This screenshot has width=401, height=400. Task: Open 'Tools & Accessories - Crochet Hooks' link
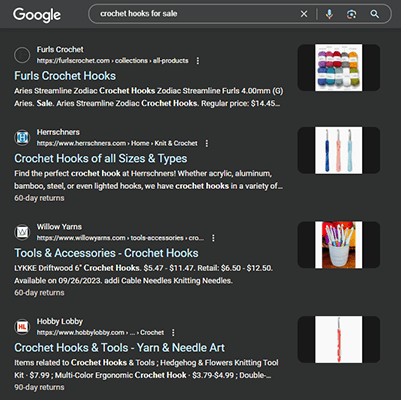[106, 253]
